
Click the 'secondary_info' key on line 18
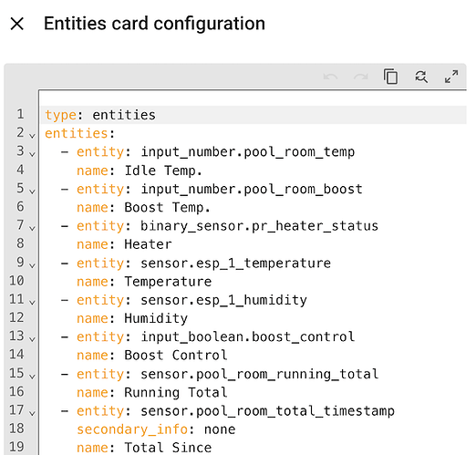click(132, 429)
